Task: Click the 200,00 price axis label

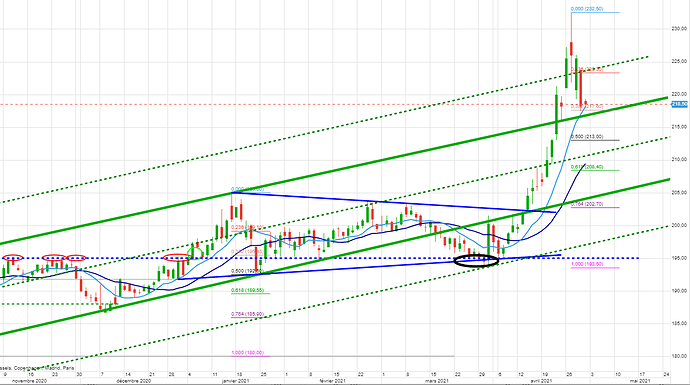Action: tap(679, 225)
